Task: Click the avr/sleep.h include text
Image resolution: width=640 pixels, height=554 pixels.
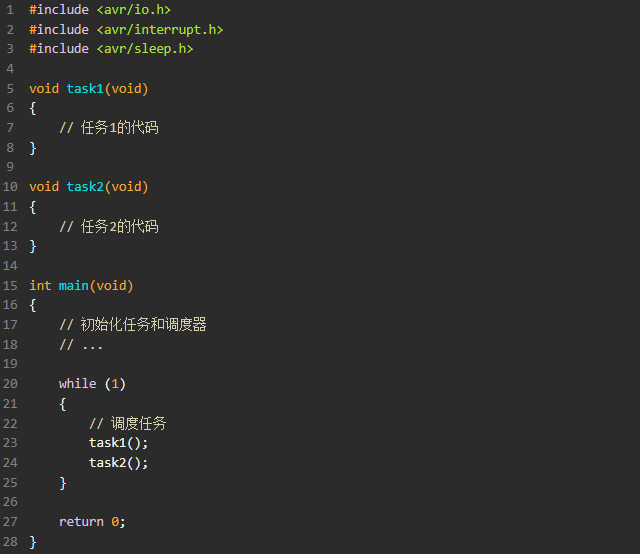Action: (144, 49)
